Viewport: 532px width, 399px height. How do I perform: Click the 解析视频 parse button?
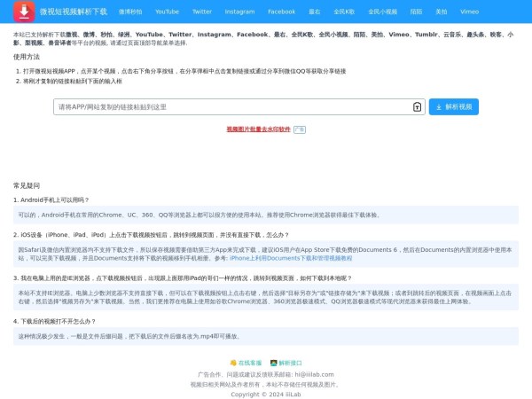453,106
